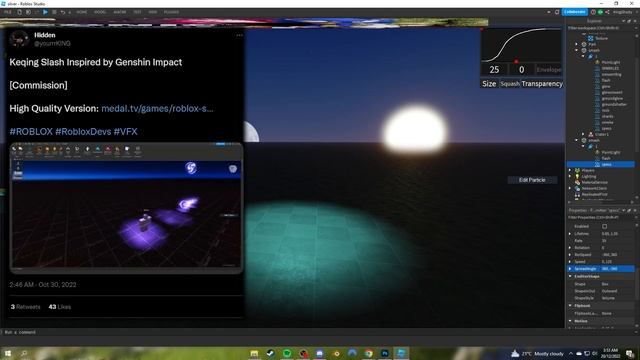Click the Filter Properties search field
Viewport: 640px width, 360px height.
pyautogui.click(x=600, y=217)
